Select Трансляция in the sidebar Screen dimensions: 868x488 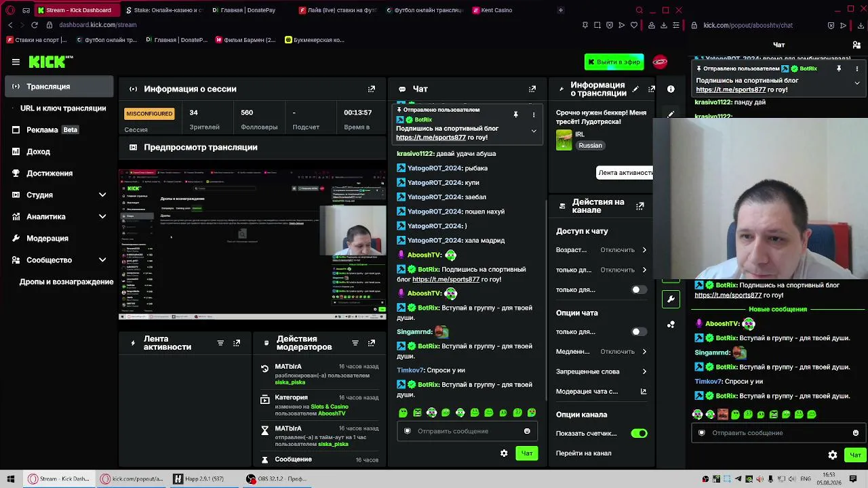pos(60,86)
